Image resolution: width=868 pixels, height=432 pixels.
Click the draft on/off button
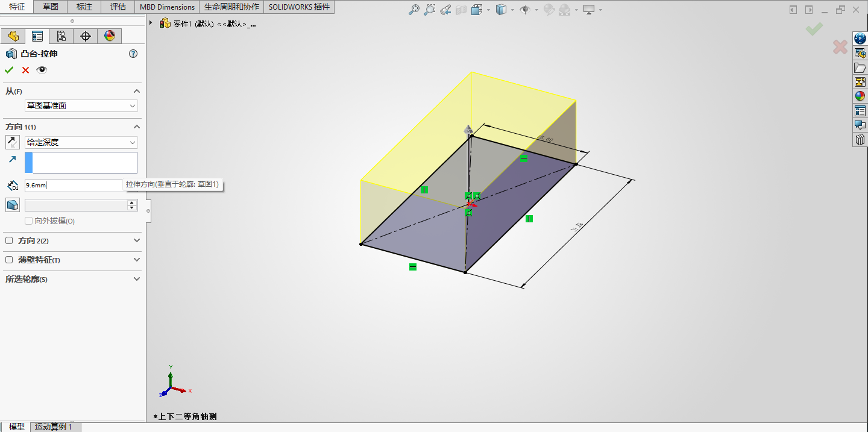(13, 205)
